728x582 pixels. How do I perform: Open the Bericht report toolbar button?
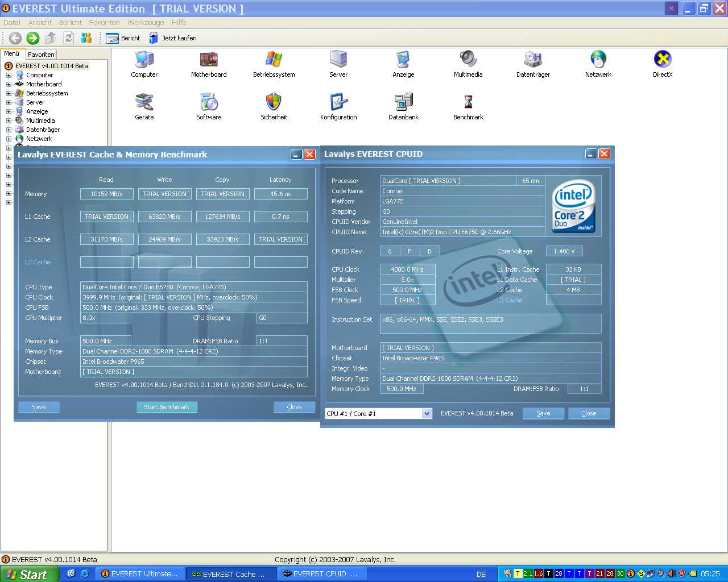[123, 38]
